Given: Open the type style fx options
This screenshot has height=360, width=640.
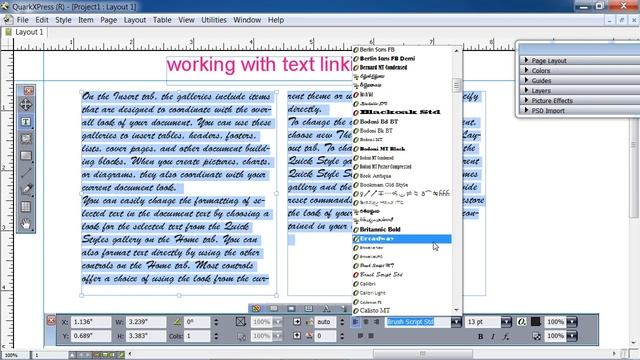Looking at the screenshot, I should pyautogui.click(x=506, y=336).
